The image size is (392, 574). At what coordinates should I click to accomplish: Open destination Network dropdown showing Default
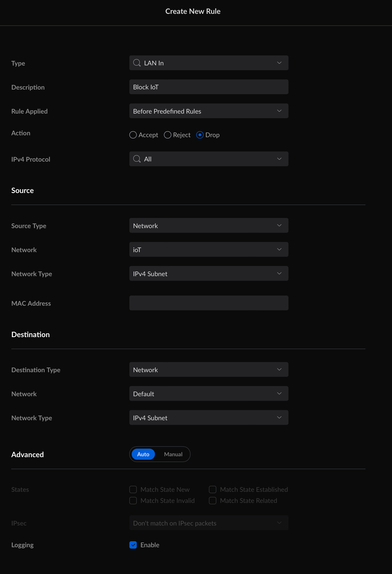209,393
